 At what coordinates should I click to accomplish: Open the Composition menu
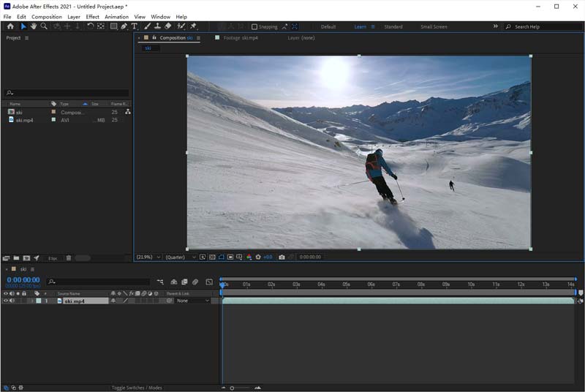47,17
